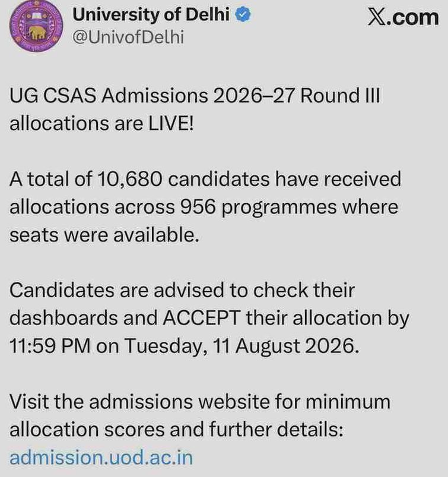Screen dimensions: 448x477
Task: Click the UG CSAS Admissions heading text
Action: [109, 96]
